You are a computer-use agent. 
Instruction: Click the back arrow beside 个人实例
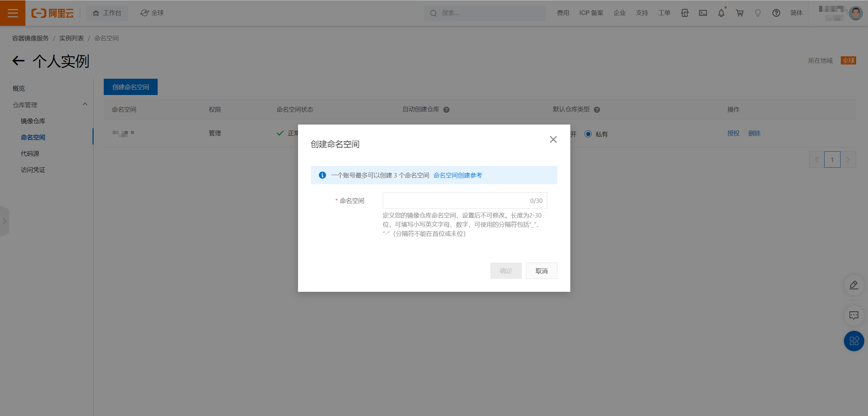tap(19, 61)
